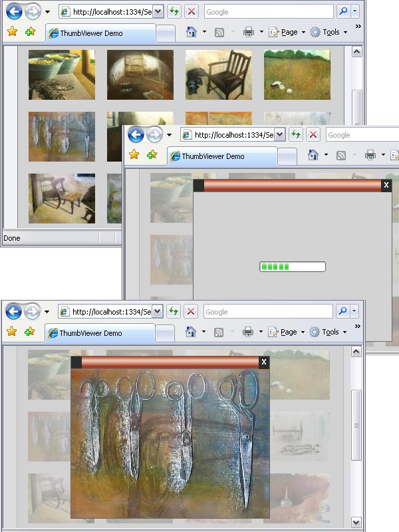Expand toolbar overflow chevron in top window
Viewport: 399px width, 532px height.
pyautogui.click(x=358, y=27)
